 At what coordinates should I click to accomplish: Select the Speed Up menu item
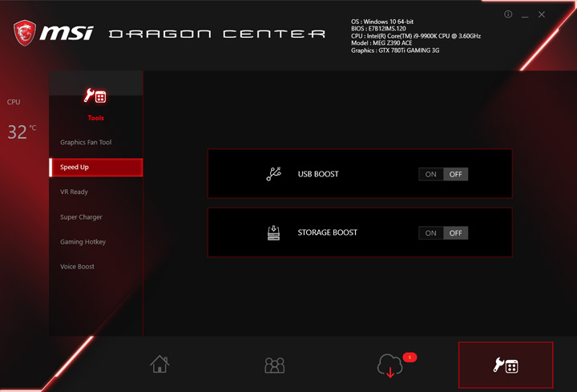[95, 167]
